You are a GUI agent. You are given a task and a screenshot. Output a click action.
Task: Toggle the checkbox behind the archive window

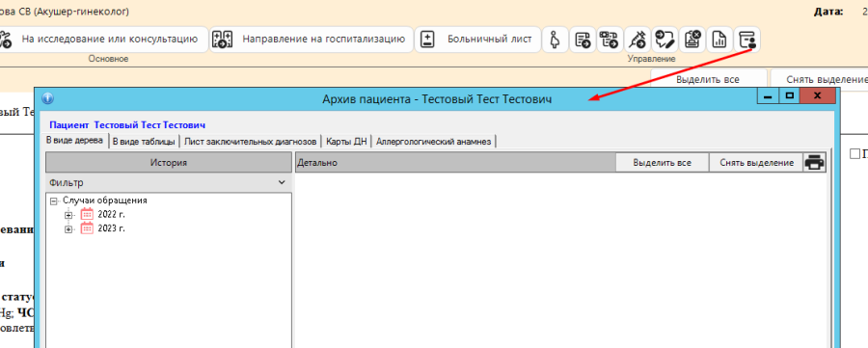coord(854,154)
